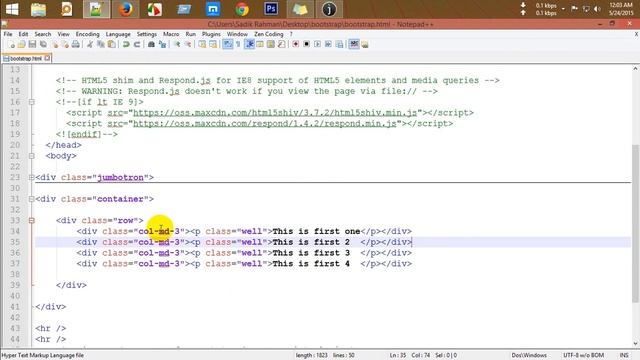This screenshot has width=640, height=360.
Task: Open the Function List toolbar icon
Action: [281, 44]
